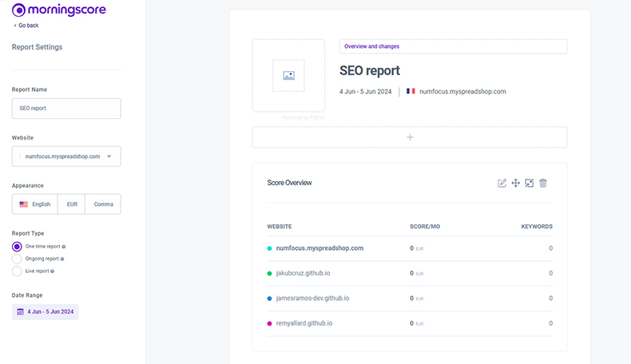Click the SCORE/MO column header
This screenshot has height=364, width=631.
pos(425,227)
